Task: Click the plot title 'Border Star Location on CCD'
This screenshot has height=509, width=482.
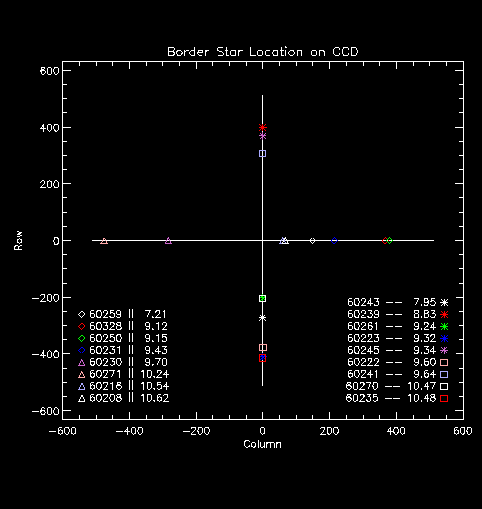Action: click(263, 52)
